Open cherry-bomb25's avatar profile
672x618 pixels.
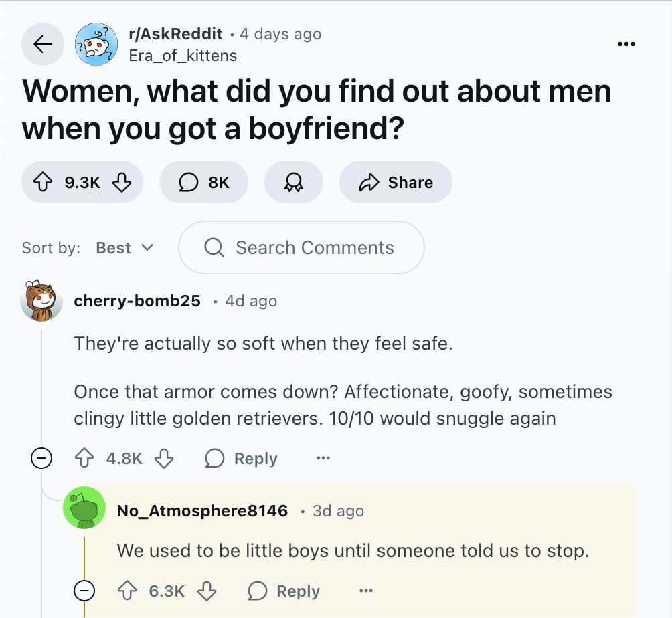click(41, 301)
